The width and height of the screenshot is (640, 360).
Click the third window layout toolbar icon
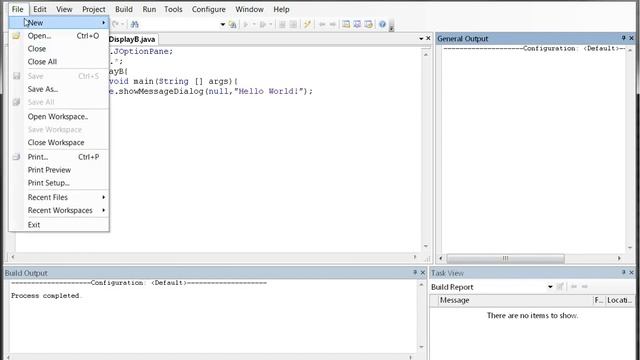point(368,24)
